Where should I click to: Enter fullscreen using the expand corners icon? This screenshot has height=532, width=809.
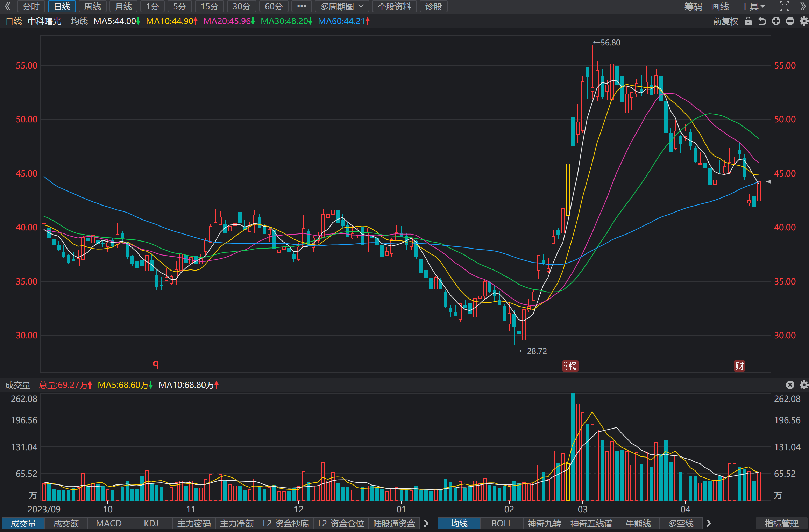coord(785,6)
